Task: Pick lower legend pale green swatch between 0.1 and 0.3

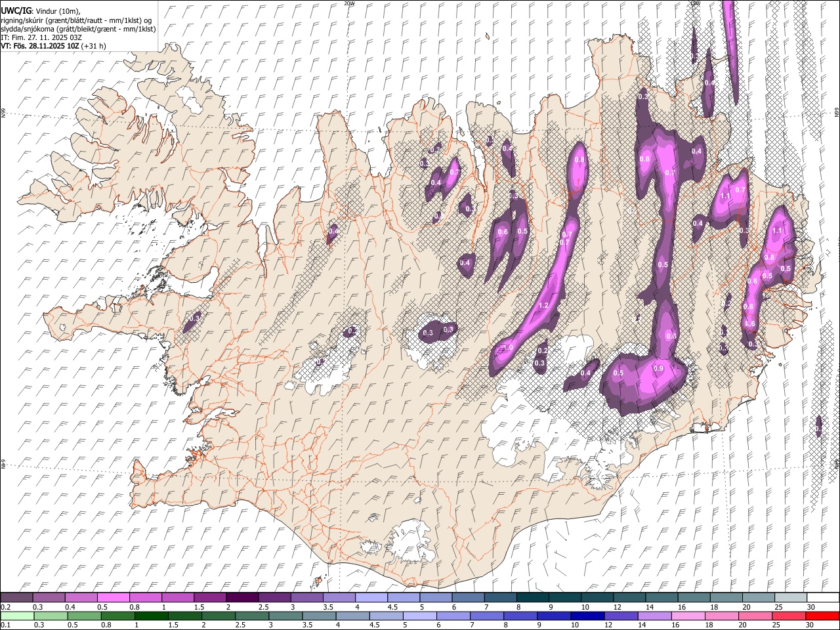Action: tap(17, 616)
